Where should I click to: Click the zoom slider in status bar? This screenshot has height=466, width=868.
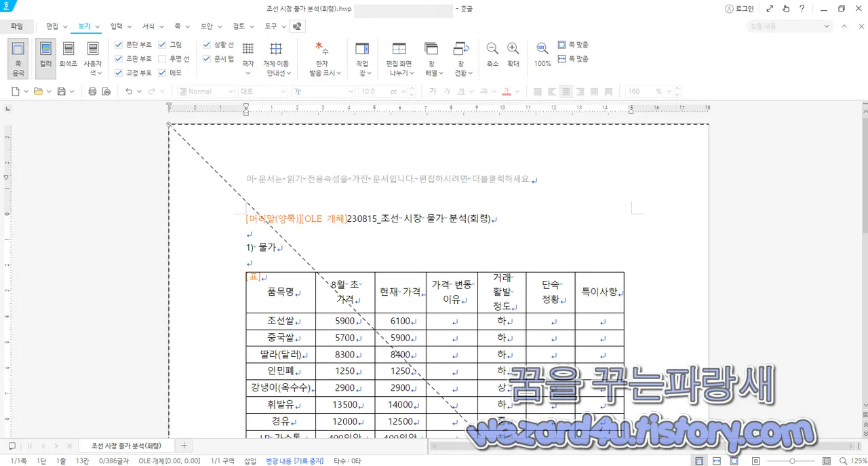[792, 461]
